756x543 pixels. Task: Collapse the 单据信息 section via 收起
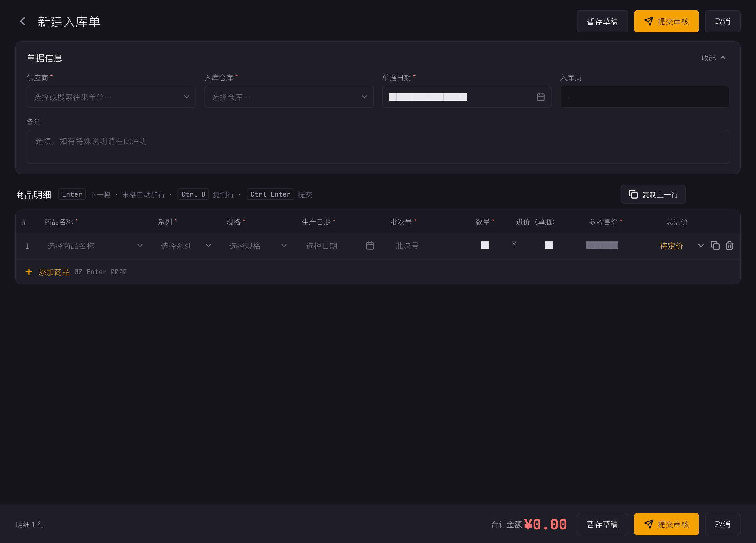pyautogui.click(x=713, y=58)
